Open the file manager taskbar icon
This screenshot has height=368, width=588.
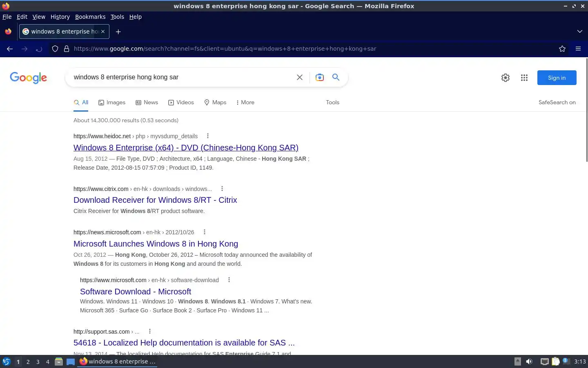59,361
